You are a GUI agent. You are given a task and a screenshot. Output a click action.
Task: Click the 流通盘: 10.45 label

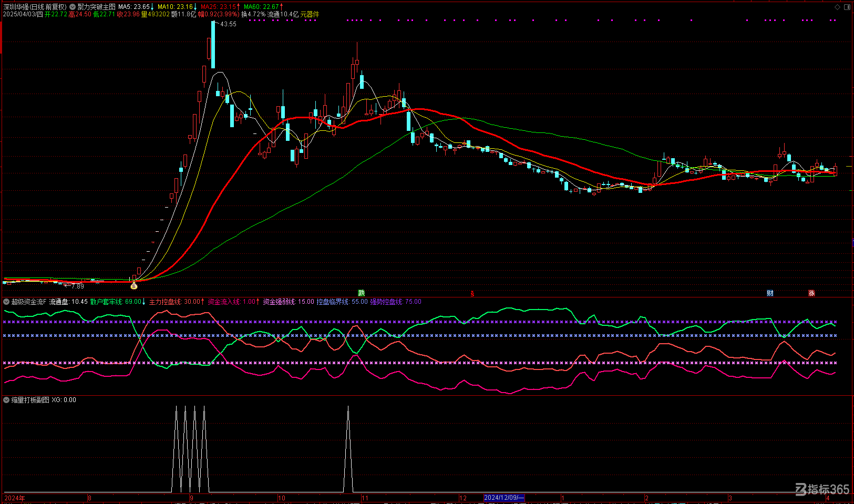pos(68,302)
